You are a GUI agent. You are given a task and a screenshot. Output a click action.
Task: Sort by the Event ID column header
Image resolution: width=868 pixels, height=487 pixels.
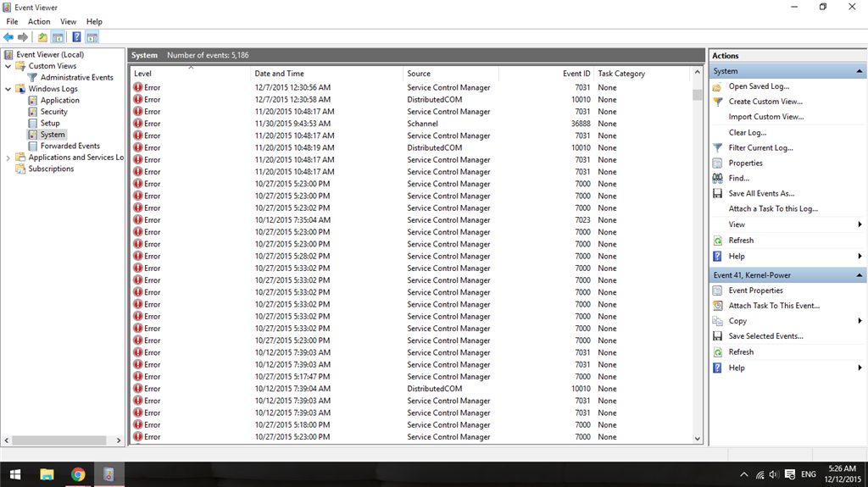pos(547,74)
